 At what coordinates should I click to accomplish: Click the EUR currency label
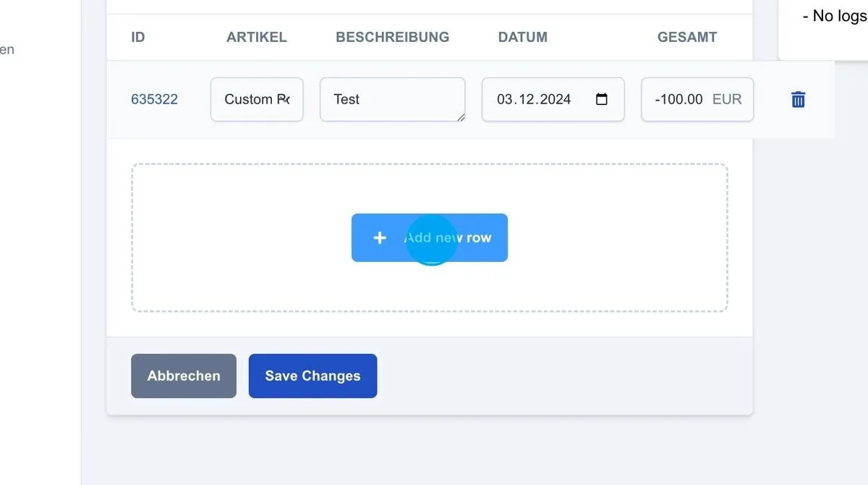coord(727,99)
